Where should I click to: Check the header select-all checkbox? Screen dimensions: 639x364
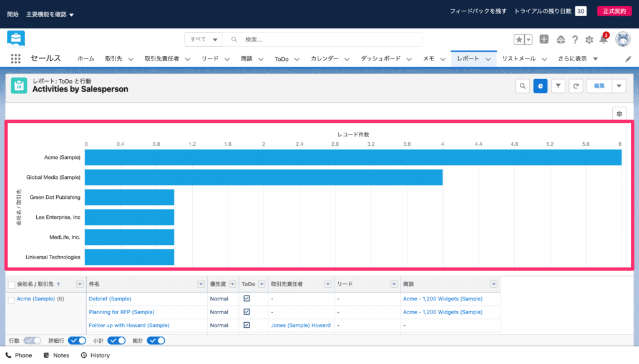click(11, 285)
